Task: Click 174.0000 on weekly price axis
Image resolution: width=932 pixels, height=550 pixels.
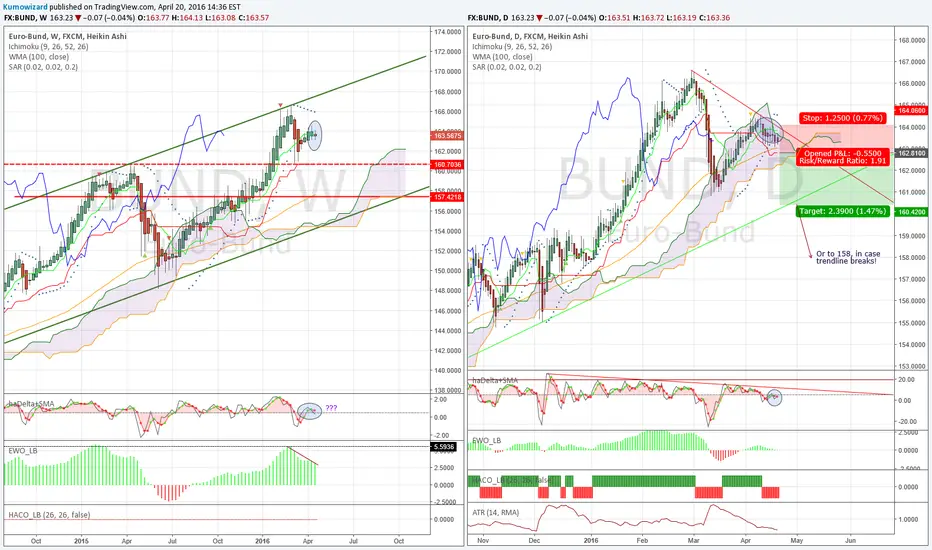Action: (x=447, y=32)
